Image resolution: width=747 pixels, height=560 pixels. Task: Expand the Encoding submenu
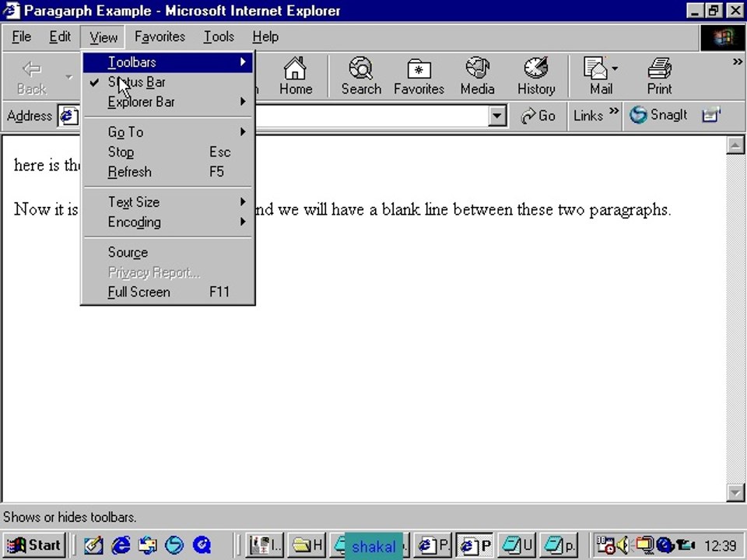tap(168, 222)
